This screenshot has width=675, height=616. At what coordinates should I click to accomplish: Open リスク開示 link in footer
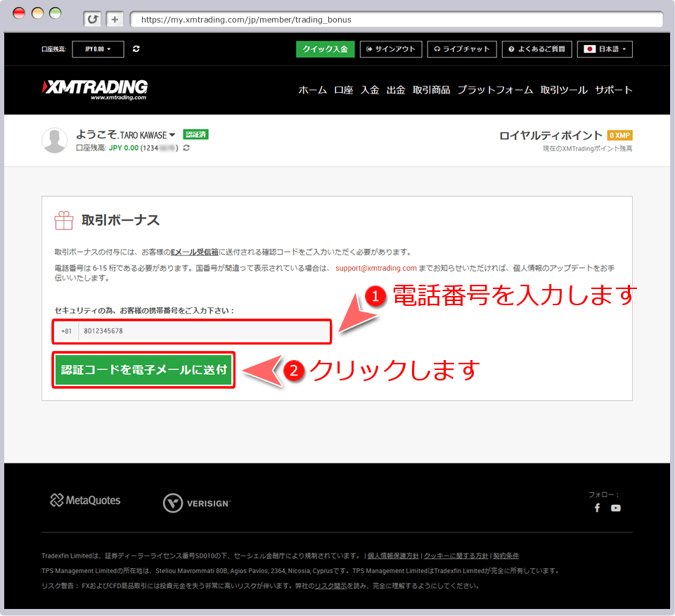(x=330, y=586)
